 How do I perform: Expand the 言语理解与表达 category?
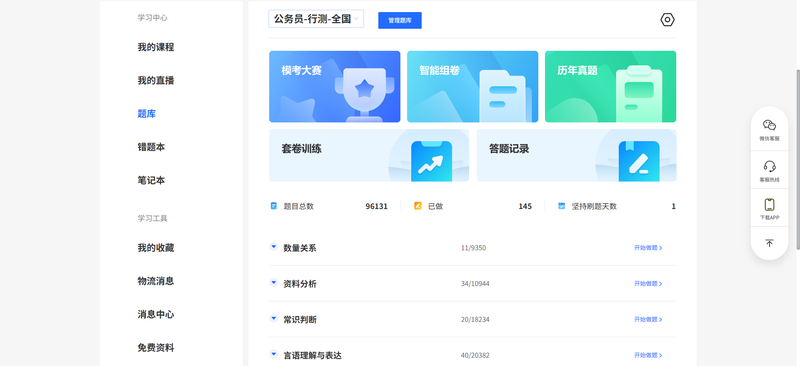(273, 354)
